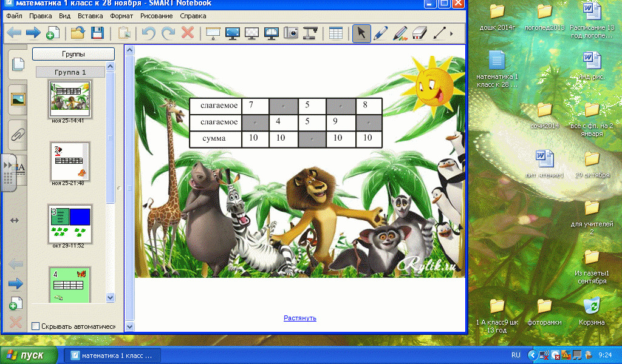The height and width of the screenshot is (364, 622).
Task: Go to the previous page with the toolbar back arrow
Action: tap(14, 33)
